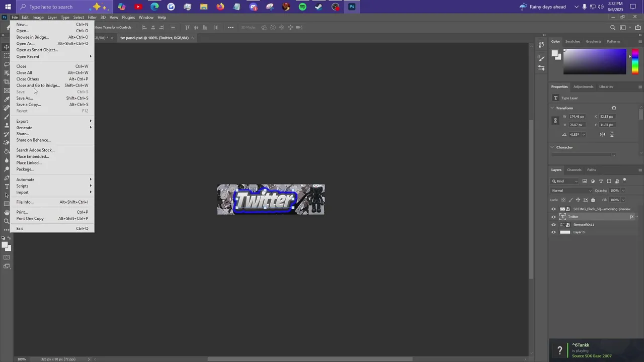Screen dimensions: 644x362
Task: Expand the Export submenu
Action: [53, 121]
